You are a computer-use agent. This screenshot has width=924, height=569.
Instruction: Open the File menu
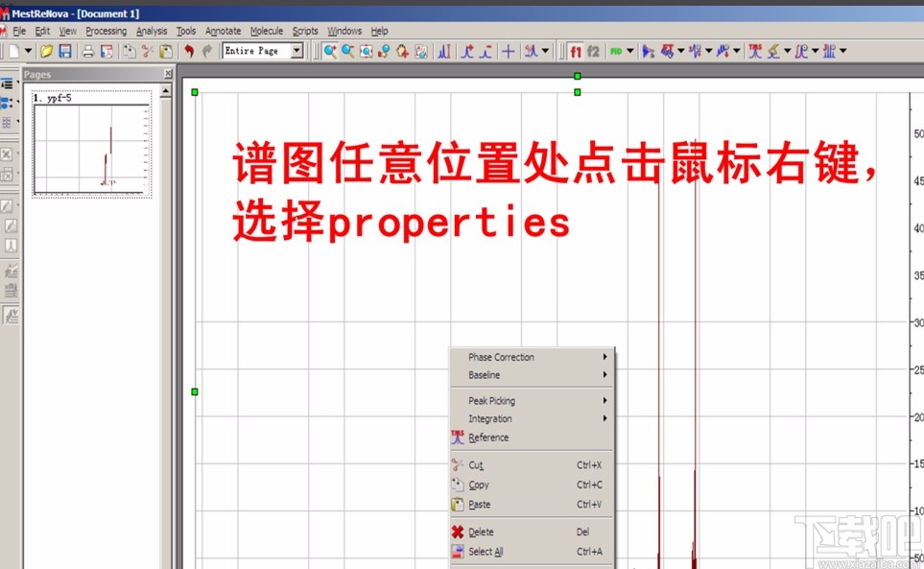click(x=19, y=32)
